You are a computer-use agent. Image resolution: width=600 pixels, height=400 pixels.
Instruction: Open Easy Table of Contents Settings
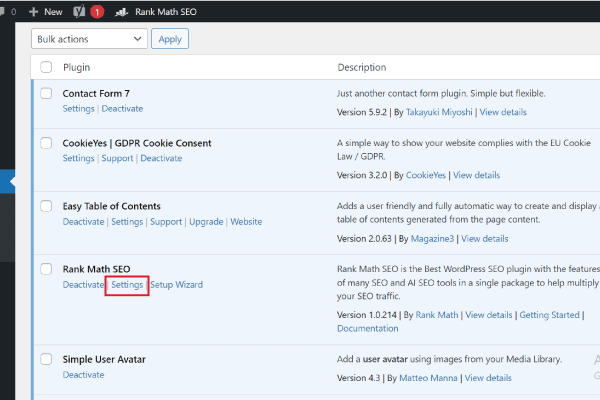tap(127, 222)
